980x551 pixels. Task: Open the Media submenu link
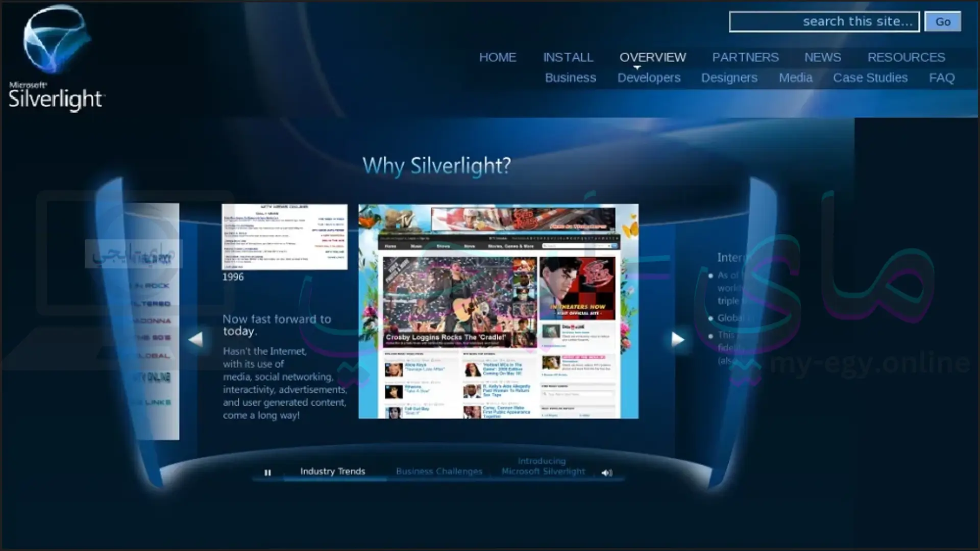[x=795, y=78]
